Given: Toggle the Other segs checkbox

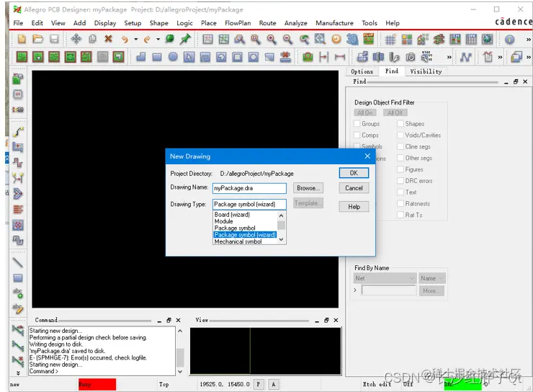Looking at the screenshot, I should 400,158.
